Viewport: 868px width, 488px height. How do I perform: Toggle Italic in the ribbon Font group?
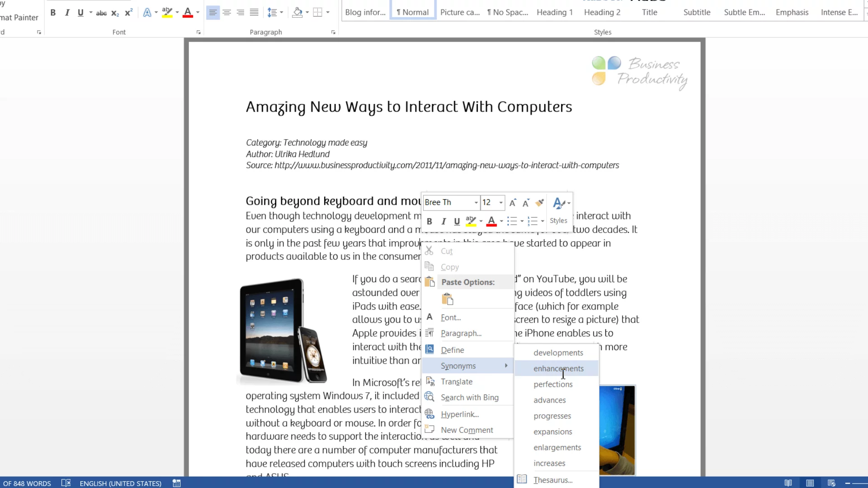coord(67,13)
